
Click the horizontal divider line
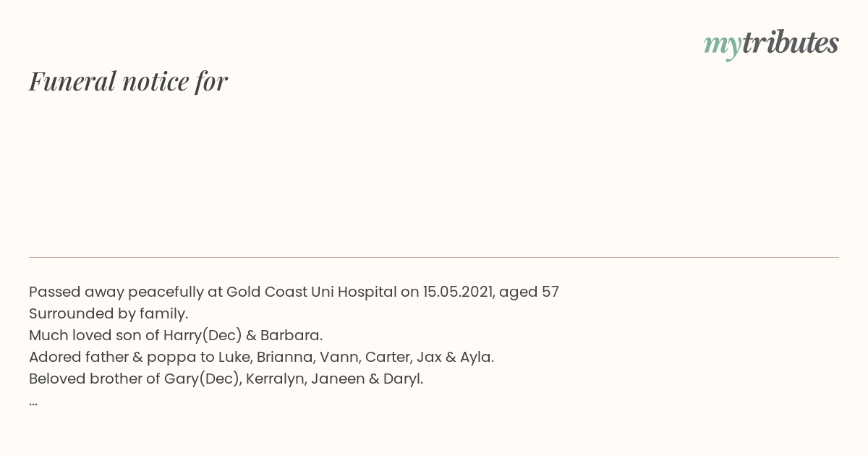(x=434, y=257)
